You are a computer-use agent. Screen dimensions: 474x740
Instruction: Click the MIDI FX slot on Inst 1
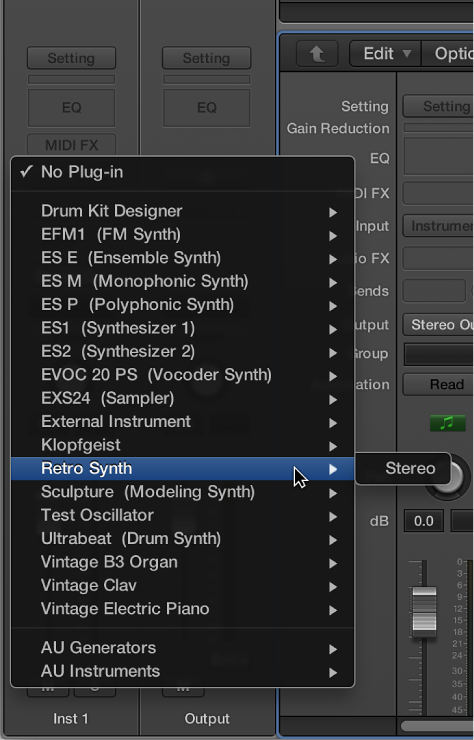[x=71, y=145]
